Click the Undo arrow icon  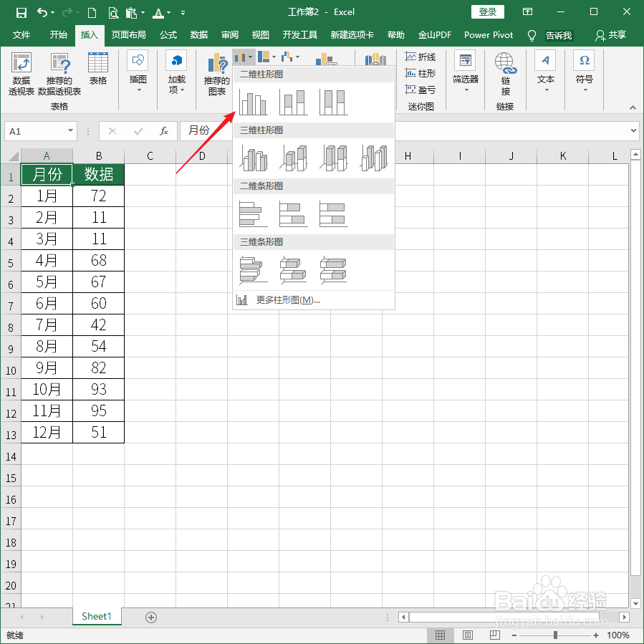coord(42,12)
